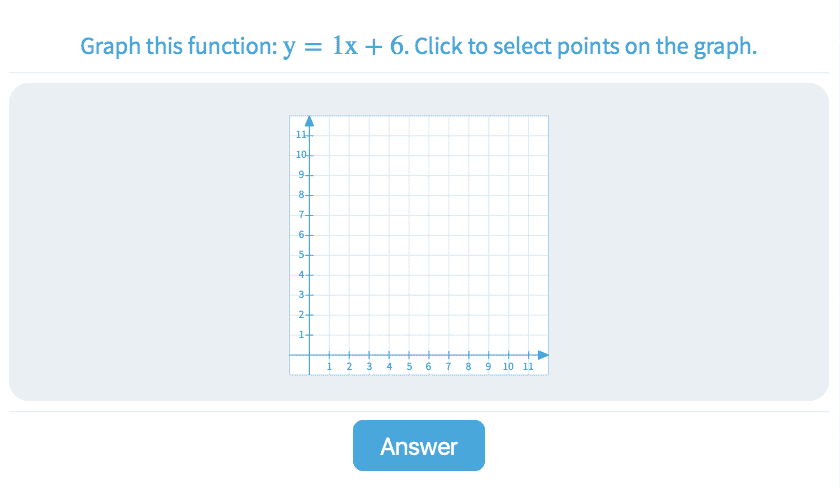Image resolution: width=840 pixels, height=501 pixels.
Task: Select graph point where x=0 and y=6
Action: click(x=309, y=235)
